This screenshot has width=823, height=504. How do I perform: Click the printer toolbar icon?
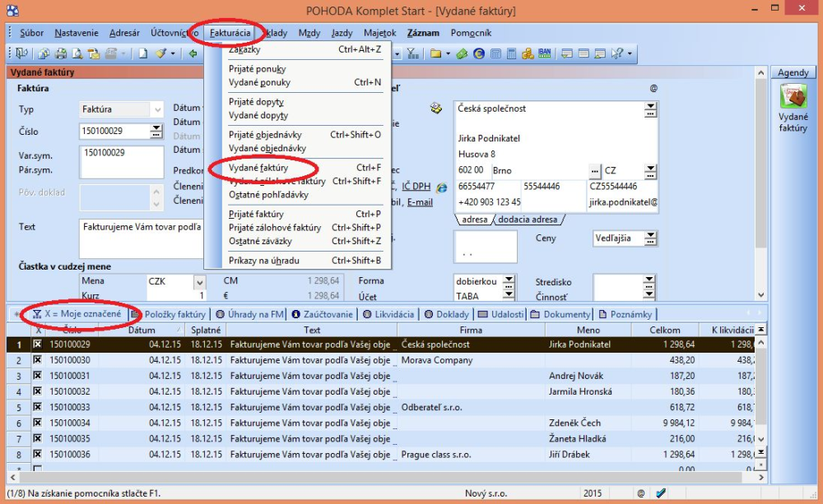pos(61,53)
